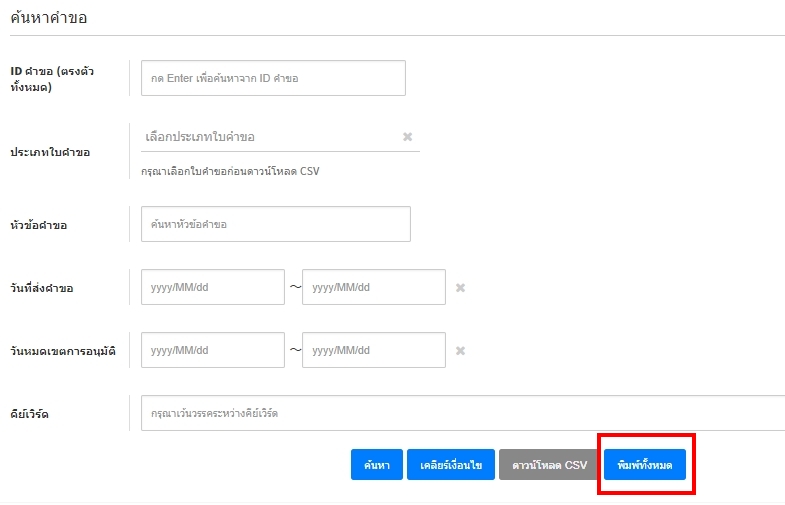The width and height of the screenshot is (785, 505).
Task: Click the ประเภทใบคำขอ field label
Action: click(x=50, y=153)
